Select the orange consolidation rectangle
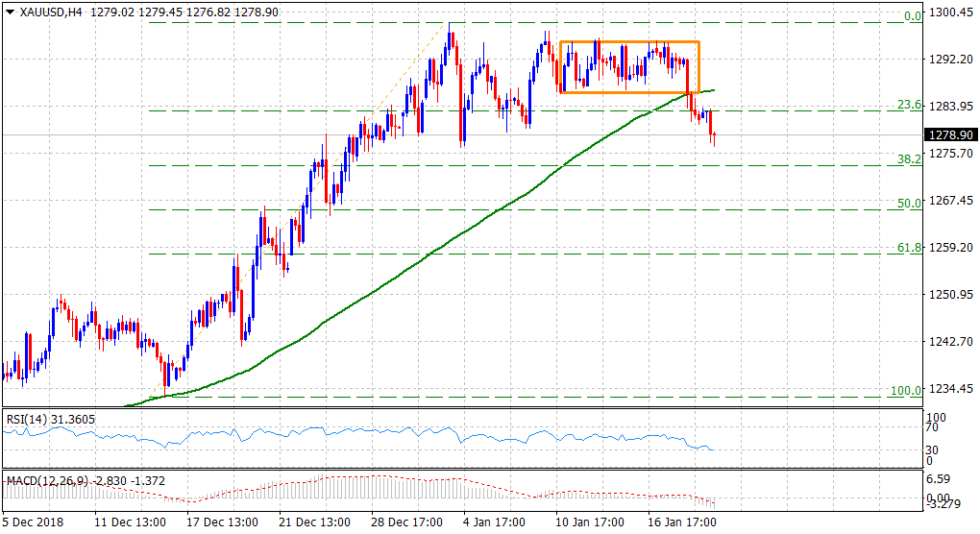The image size is (980, 534). tap(629, 42)
